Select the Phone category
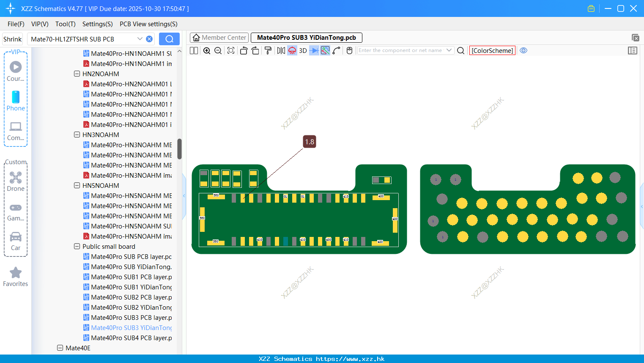This screenshot has width=644, height=363. [16, 101]
